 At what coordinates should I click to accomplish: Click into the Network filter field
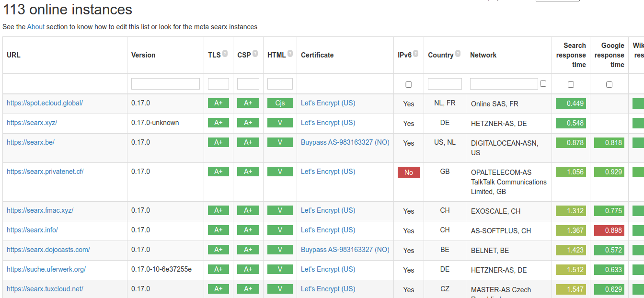click(x=504, y=84)
